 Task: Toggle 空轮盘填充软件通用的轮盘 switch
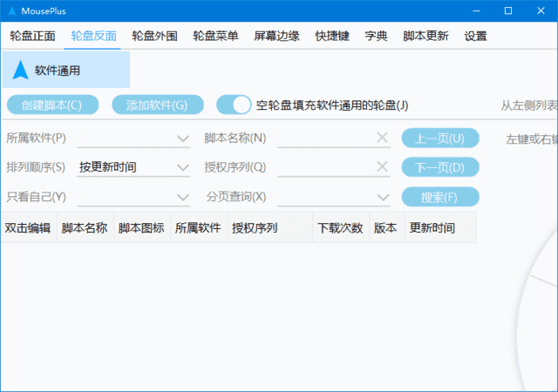click(x=234, y=105)
